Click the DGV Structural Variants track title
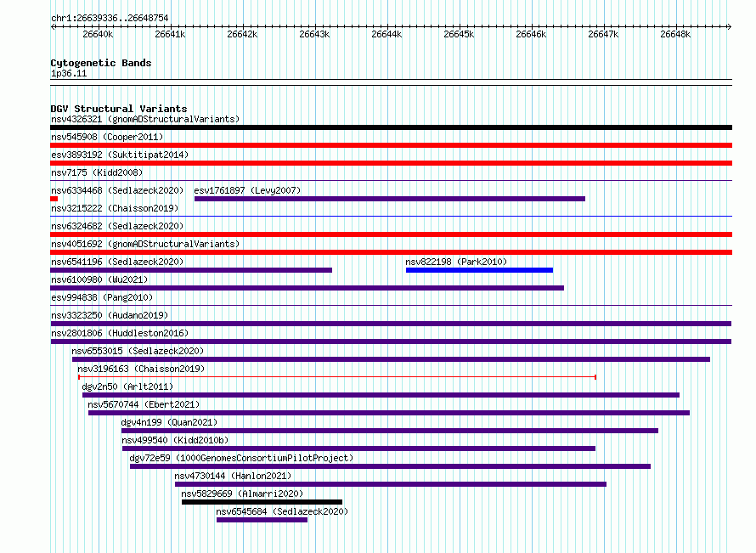The image size is (756, 553). coord(119,109)
